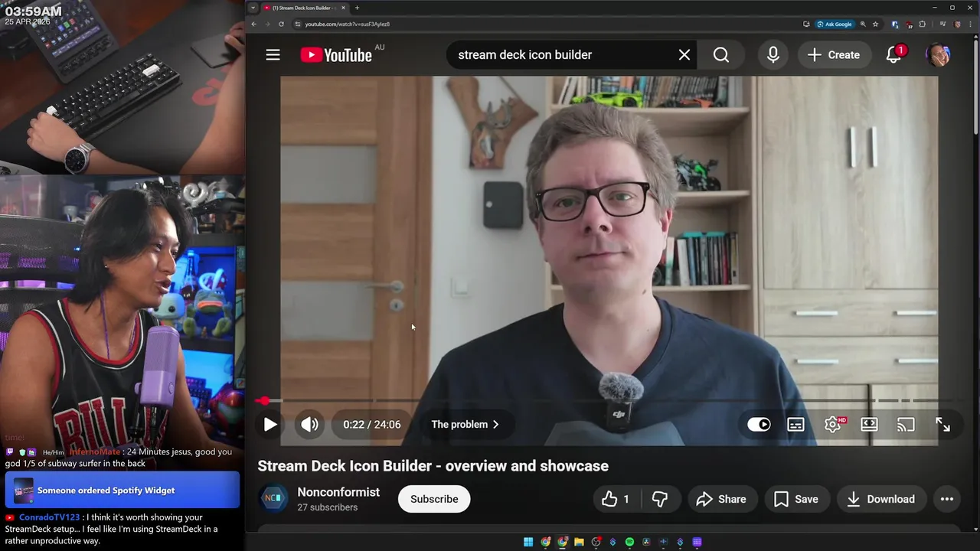Viewport: 980px width, 551px height.
Task: Download the video
Action: (x=881, y=499)
